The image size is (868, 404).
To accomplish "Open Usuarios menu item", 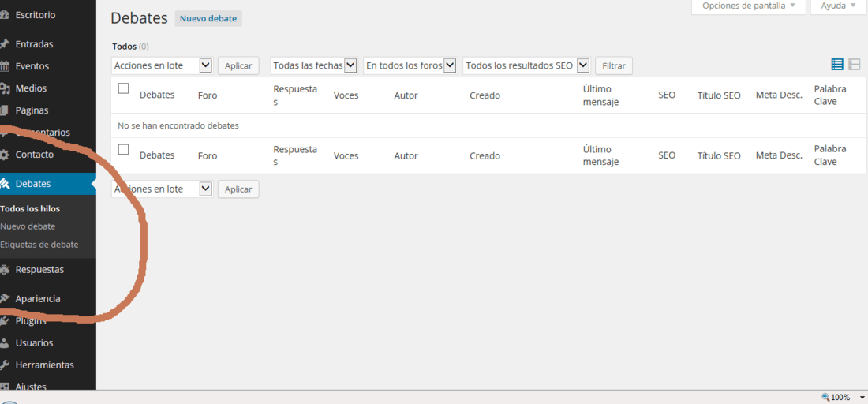I will (x=34, y=343).
